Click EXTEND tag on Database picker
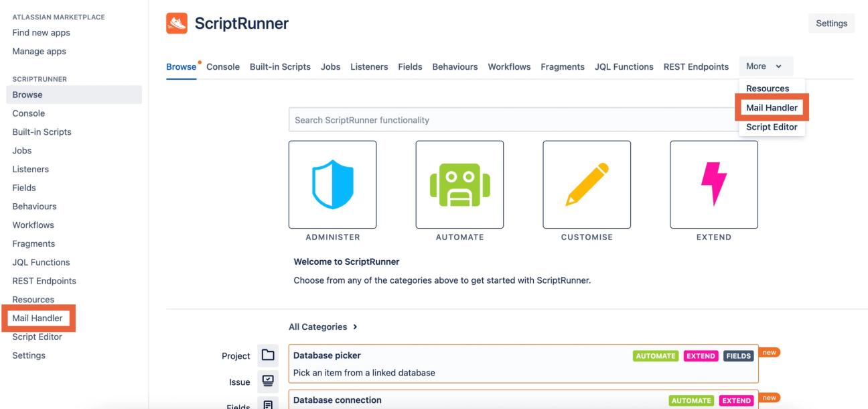Image resolution: width=868 pixels, height=409 pixels. 701,355
